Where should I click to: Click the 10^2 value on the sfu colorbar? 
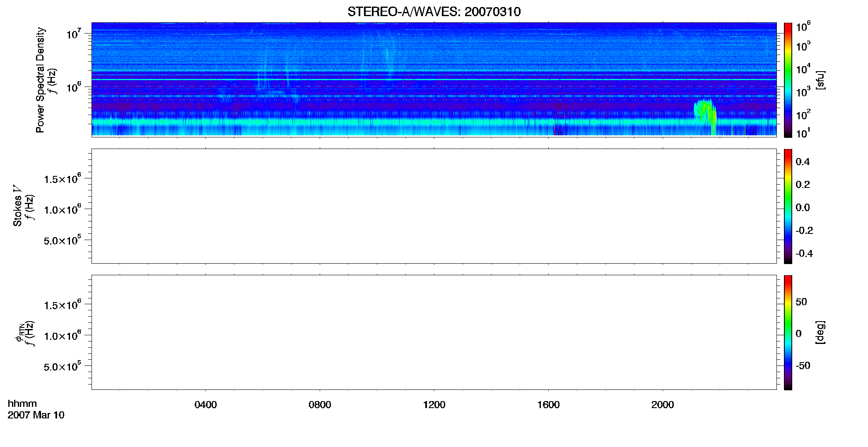pos(803,114)
